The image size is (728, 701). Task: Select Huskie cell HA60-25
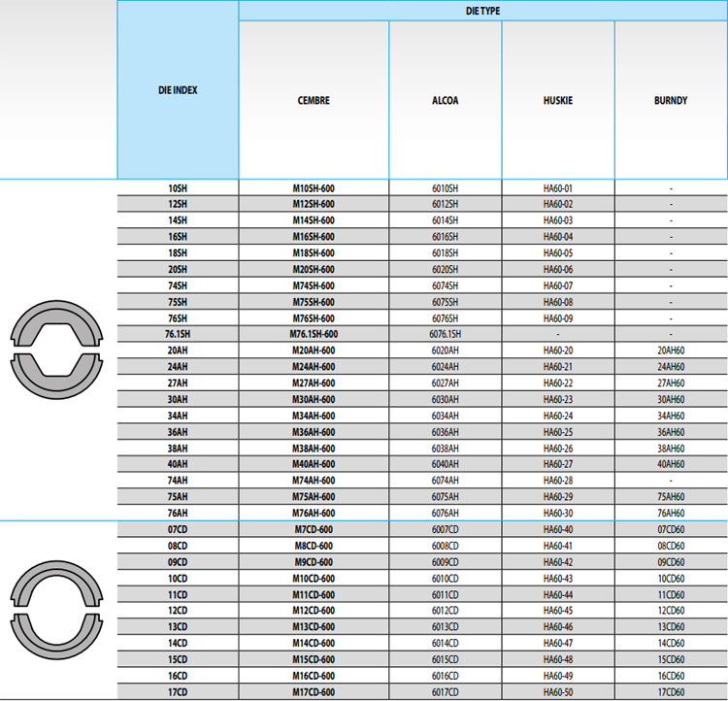pos(558,432)
